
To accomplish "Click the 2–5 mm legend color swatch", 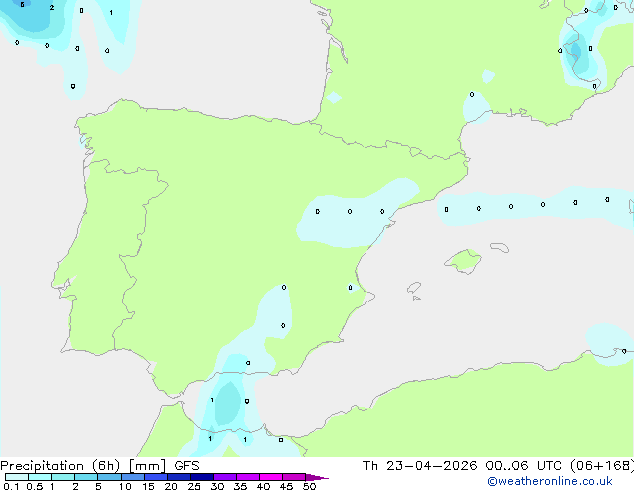I will (x=86, y=477).
